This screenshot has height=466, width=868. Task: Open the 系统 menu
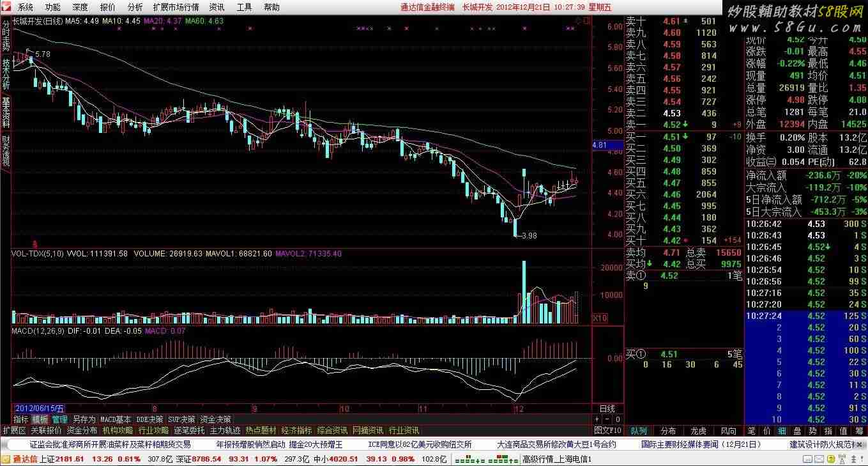(x=26, y=7)
